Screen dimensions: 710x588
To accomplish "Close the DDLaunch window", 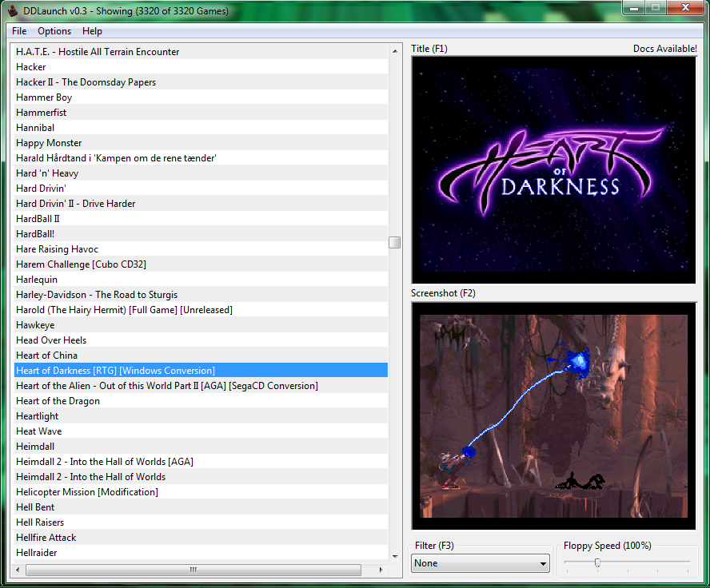I will pyautogui.click(x=685, y=8).
